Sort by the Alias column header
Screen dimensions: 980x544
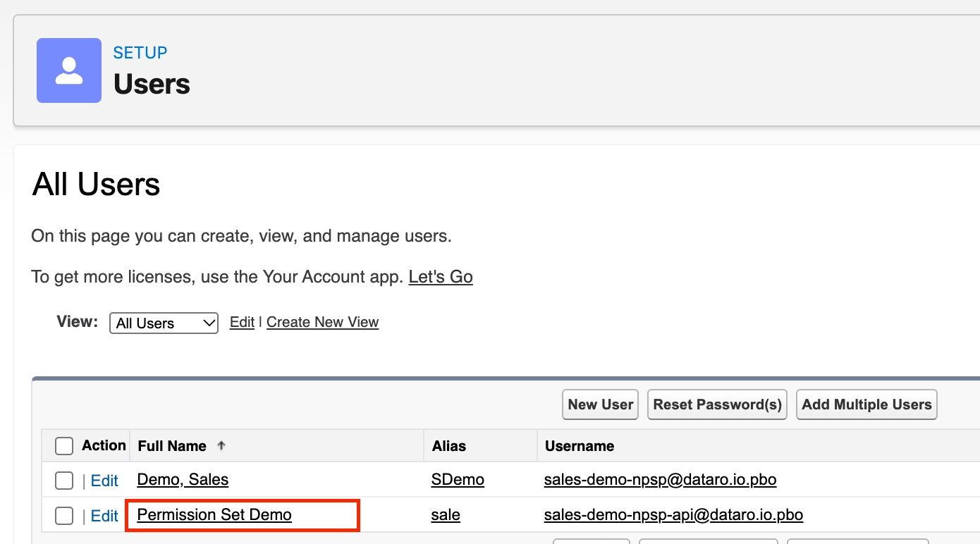(449, 446)
